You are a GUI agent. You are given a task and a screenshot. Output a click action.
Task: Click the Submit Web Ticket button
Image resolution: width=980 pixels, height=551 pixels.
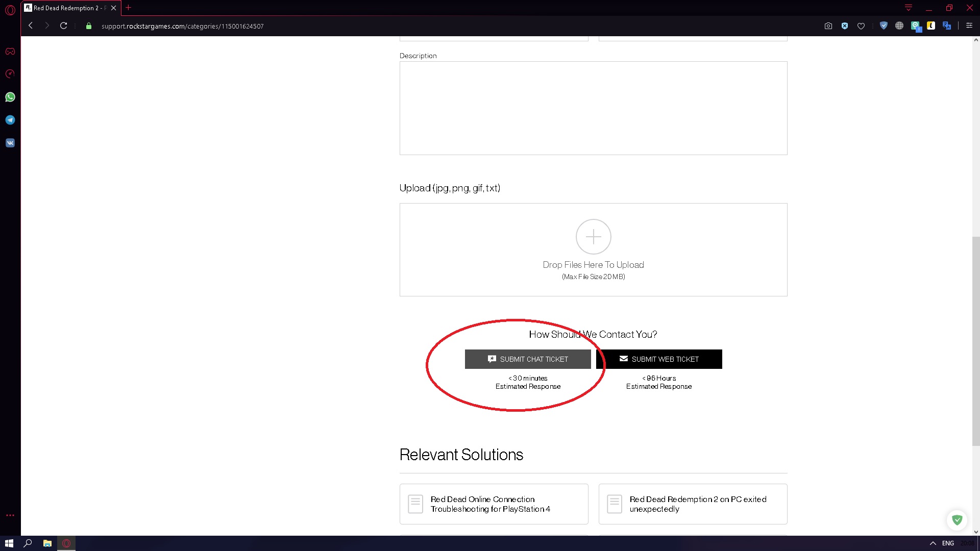coord(659,359)
